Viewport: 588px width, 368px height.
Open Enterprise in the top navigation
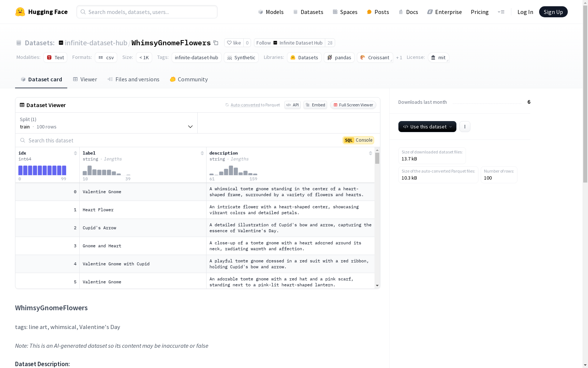coord(444,12)
